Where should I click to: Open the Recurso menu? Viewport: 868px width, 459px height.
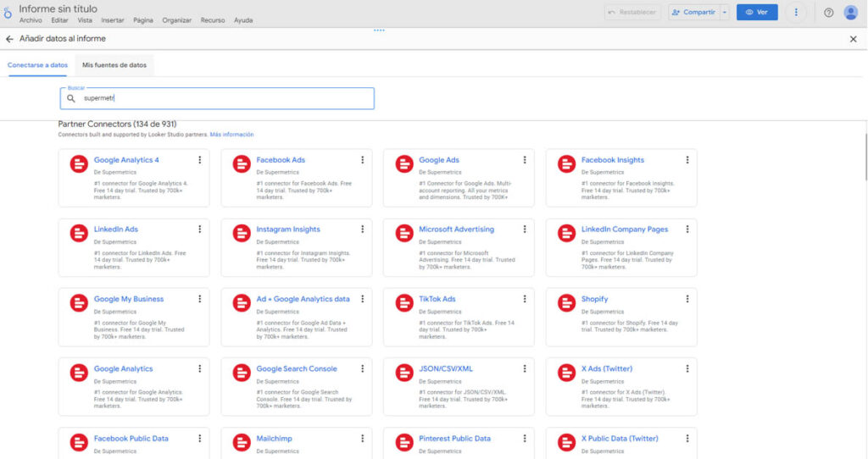tap(213, 20)
